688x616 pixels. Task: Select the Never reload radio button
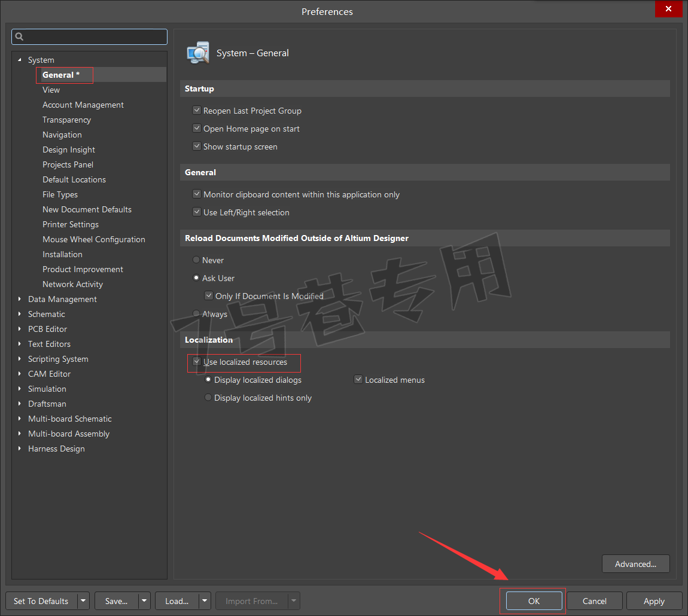[x=196, y=260]
